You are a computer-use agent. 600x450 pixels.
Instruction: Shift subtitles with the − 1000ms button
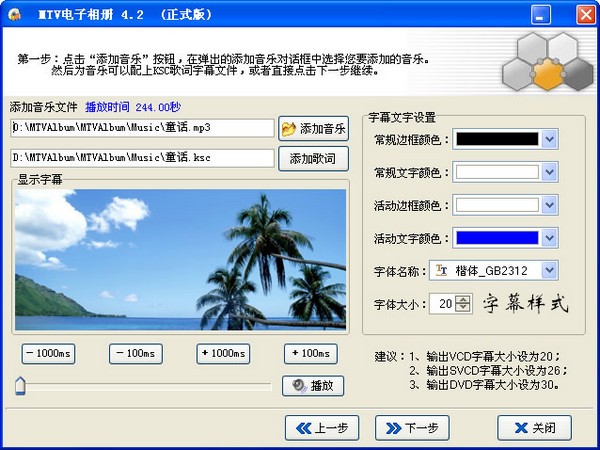click(x=48, y=354)
